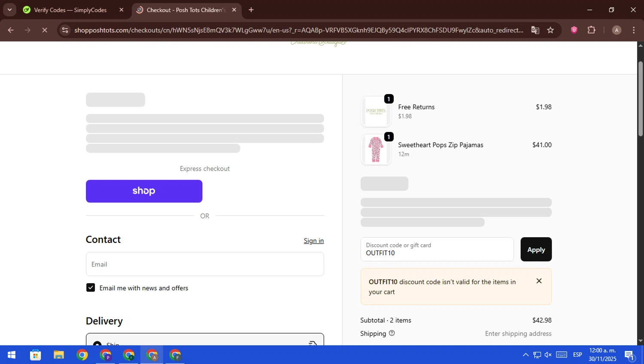Open the Chrome profile avatar

coord(617,30)
